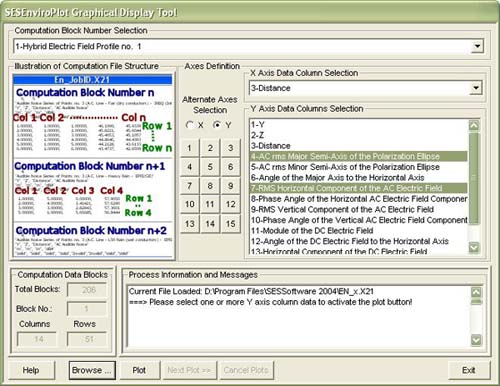The width and height of the screenshot is (500, 386).
Task: Select '5-AC rms Minor Semi-Axis' list item
Action: coord(359,167)
